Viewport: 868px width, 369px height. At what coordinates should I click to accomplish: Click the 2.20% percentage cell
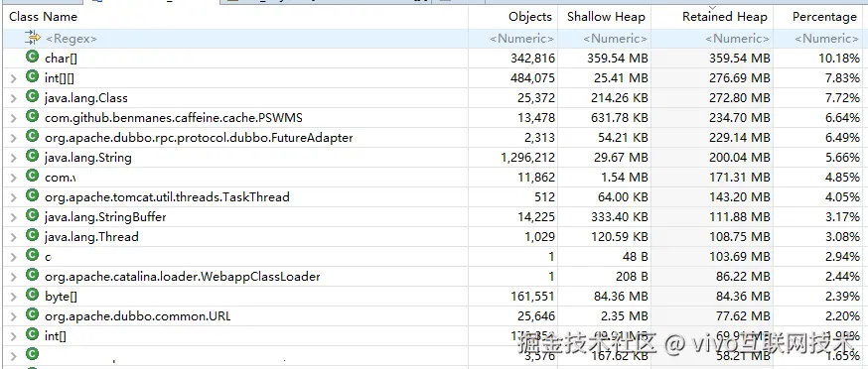pos(842,315)
